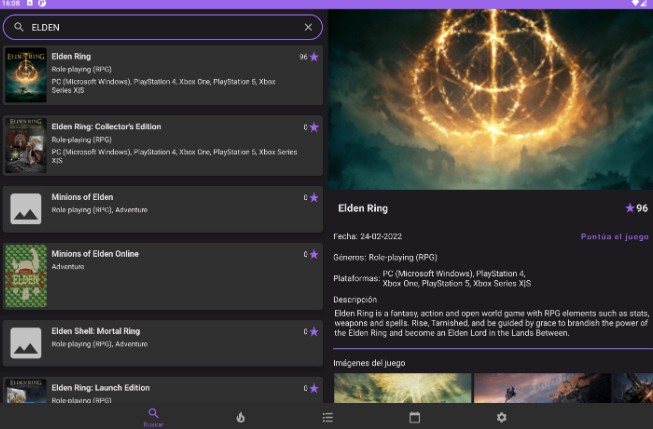Open Launch Edition cover thumbnail

pos(26,390)
